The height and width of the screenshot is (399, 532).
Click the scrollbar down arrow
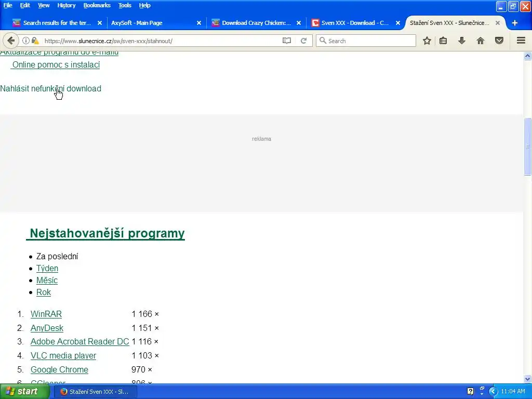pyautogui.click(x=528, y=379)
